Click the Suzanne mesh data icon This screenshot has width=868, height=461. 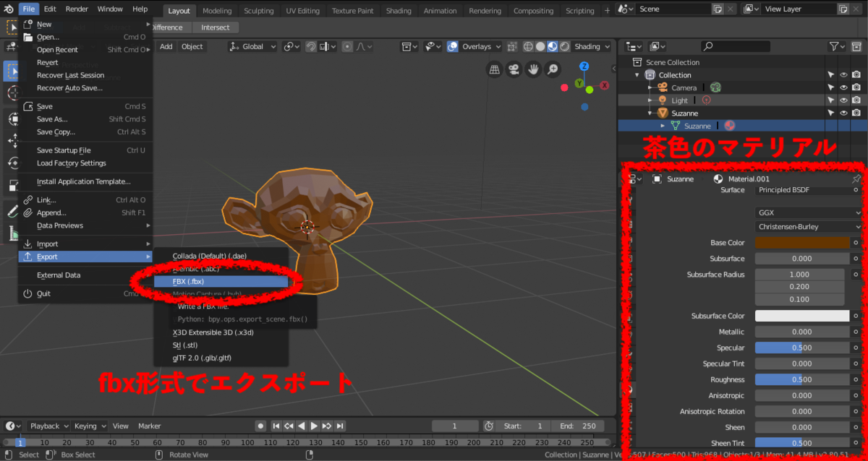[x=676, y=126]
